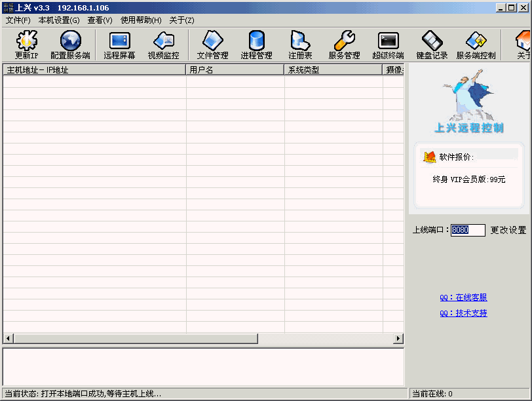This screenshot has width=532, height=401.
Task: Click the 更改设置 button
Action: click(x=508, y=230)
